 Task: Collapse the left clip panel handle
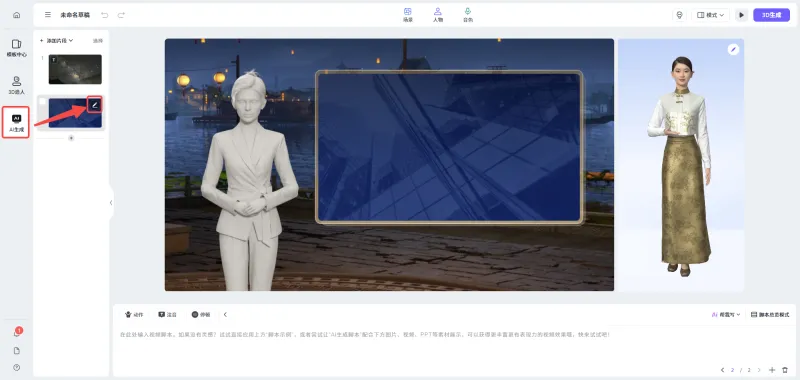(x=111, y=202)
